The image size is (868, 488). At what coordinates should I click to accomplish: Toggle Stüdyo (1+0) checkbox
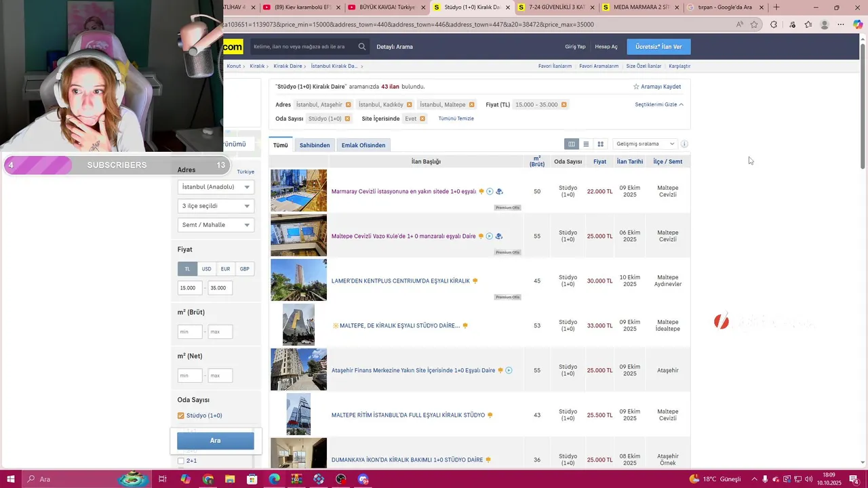[x=181, y=415]
